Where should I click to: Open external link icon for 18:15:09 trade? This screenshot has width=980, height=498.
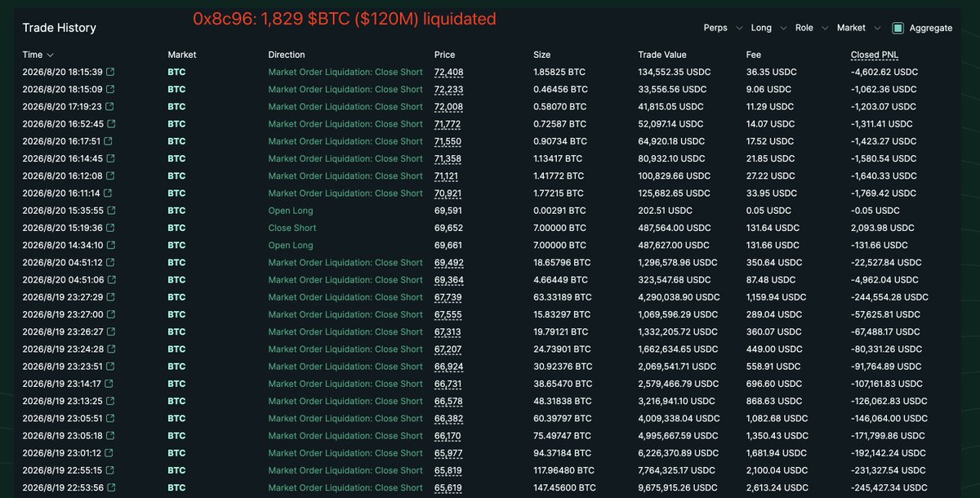click(111, 89)
